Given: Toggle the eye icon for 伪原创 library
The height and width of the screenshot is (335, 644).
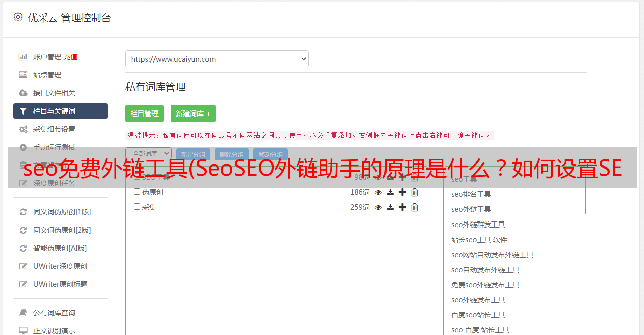Looking at the screenshot, I should (x=378, y=192).
